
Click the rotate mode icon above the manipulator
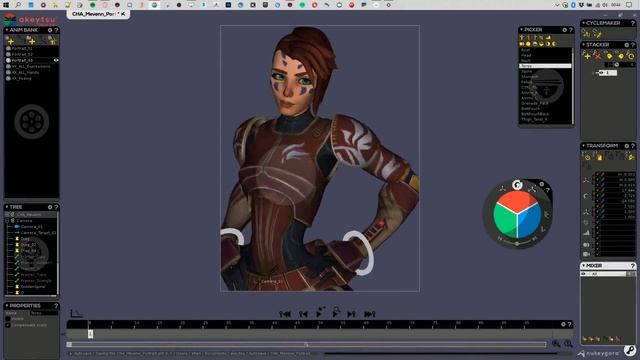[x=517, y=185]
